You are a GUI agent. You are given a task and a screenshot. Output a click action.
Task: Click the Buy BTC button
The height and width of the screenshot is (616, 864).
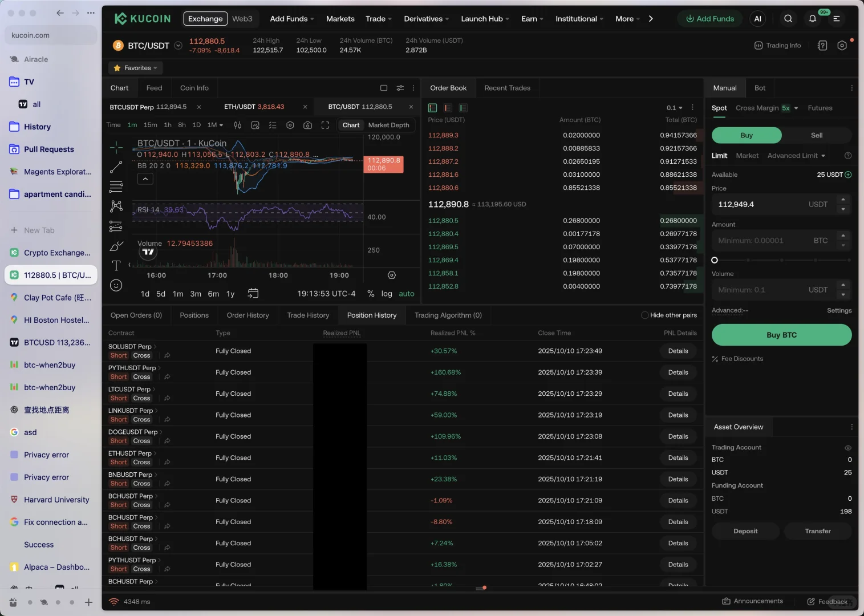pyautogui.click(x=781, y=335)
